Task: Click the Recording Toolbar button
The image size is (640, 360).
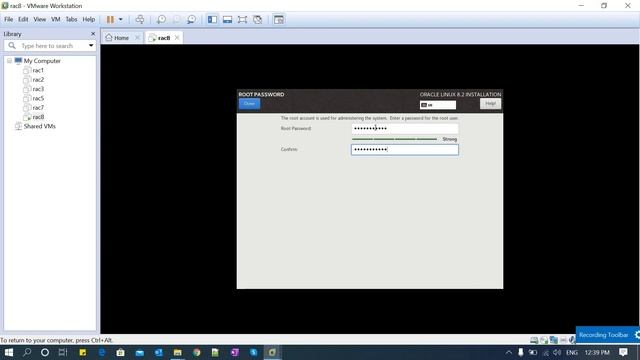Action: tap(603, 335)
